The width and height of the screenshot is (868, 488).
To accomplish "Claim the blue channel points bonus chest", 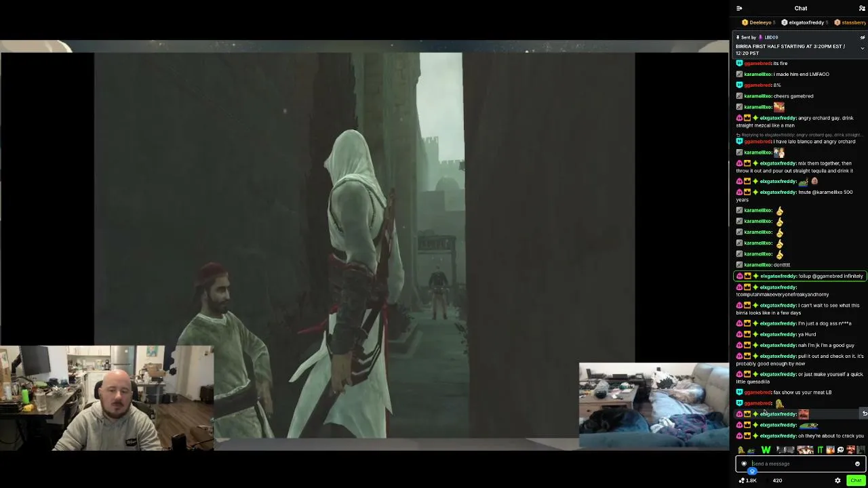I will [x=752, y=471].
